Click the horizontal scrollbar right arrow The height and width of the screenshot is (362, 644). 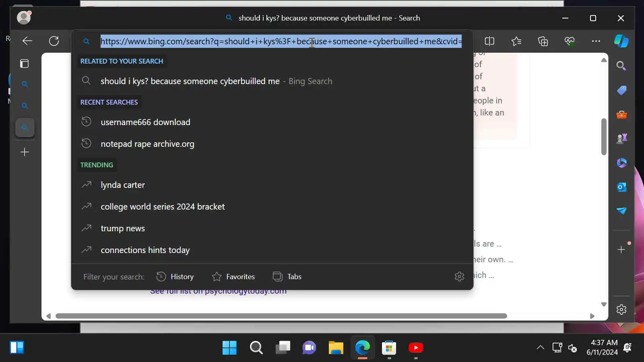(x=592, y=316)
